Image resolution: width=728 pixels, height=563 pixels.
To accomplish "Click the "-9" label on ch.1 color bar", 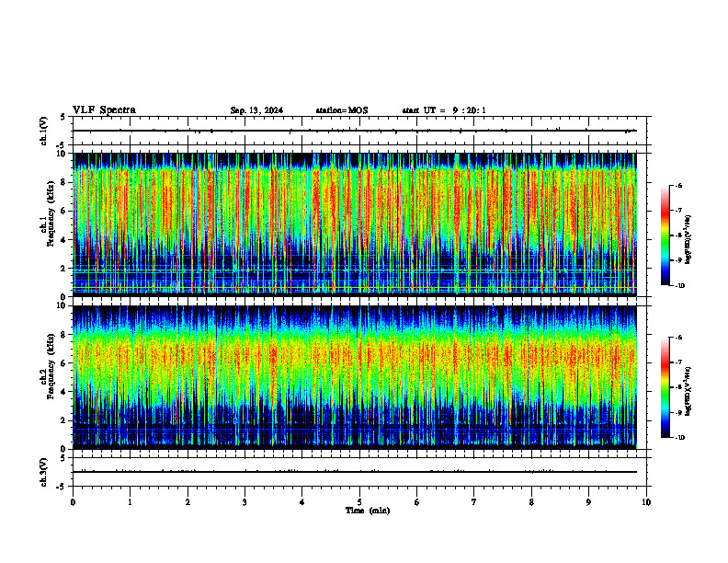I will (678, 260).
